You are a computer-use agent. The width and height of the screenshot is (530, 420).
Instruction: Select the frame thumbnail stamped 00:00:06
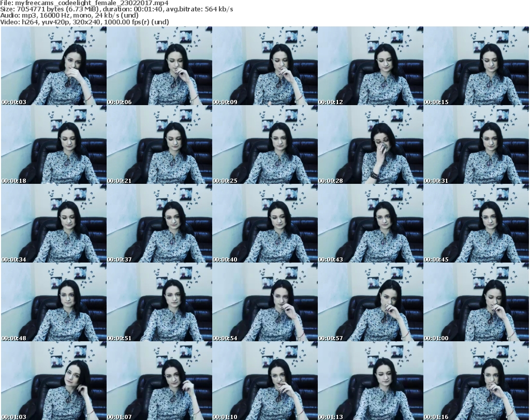click(159, 66)
